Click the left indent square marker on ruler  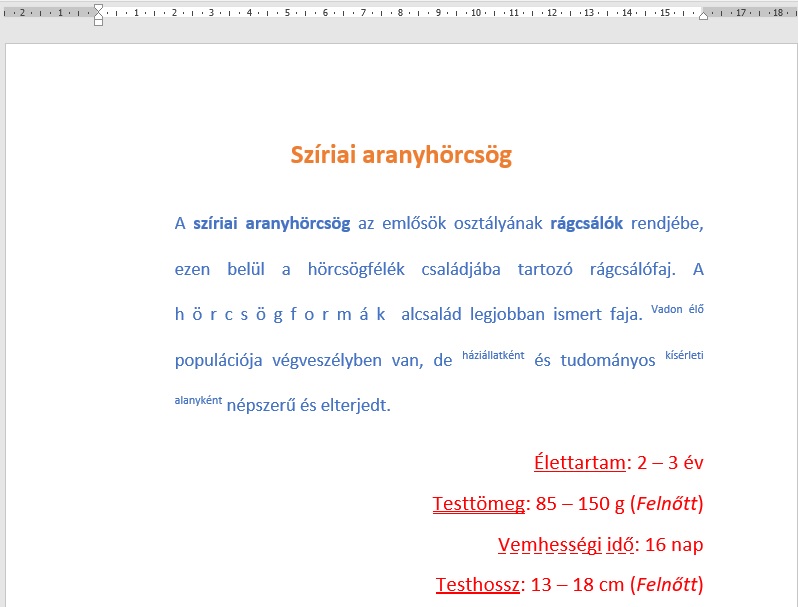[x=98, y=22]
